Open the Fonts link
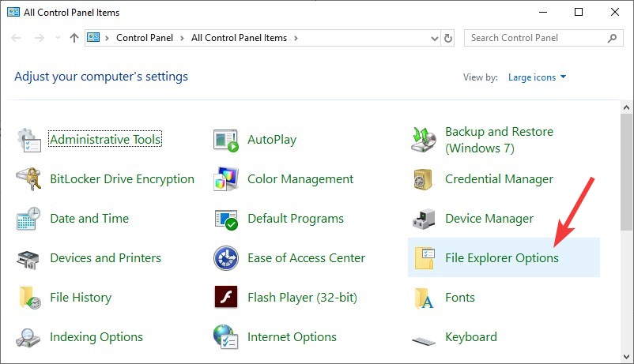The width and height of the screenshot is (634, 364). 460,298
